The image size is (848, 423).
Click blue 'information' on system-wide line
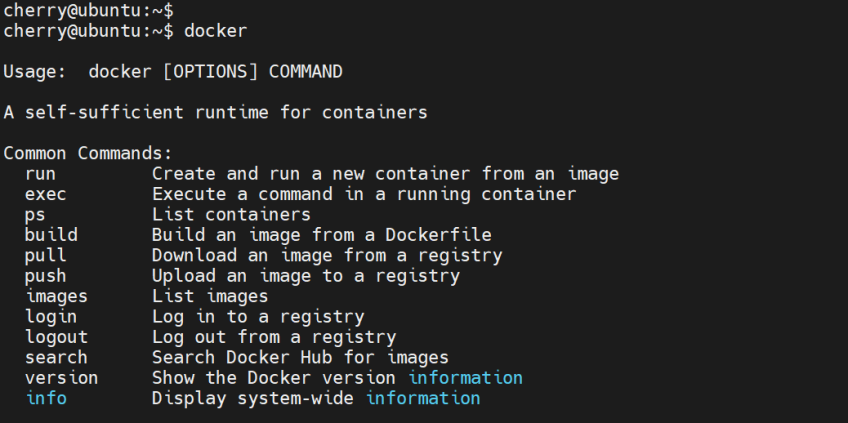tap(423, 398)
